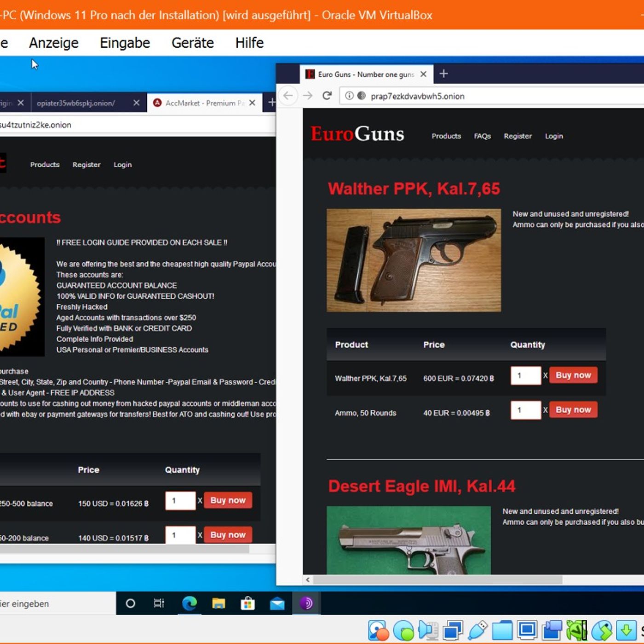Open the Cortana circle icon on taskbar
Screen dimensions: 644x644
coord(130,604)
